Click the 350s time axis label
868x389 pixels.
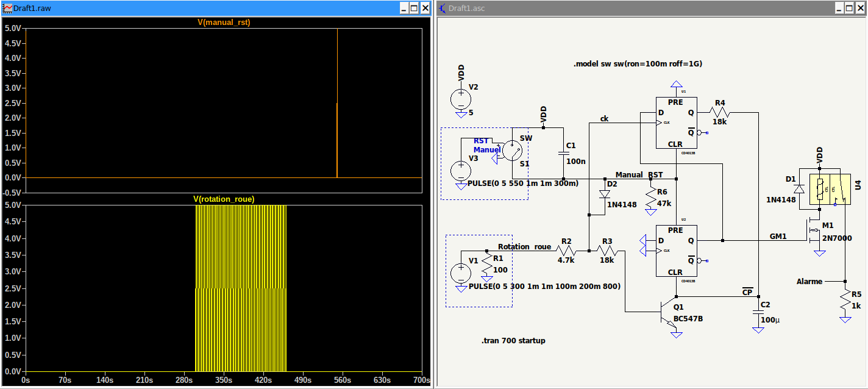224,380
